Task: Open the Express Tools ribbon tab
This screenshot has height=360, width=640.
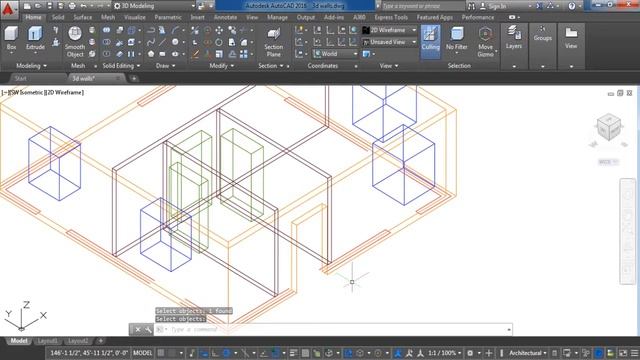Action: click(x=391, y=17)
